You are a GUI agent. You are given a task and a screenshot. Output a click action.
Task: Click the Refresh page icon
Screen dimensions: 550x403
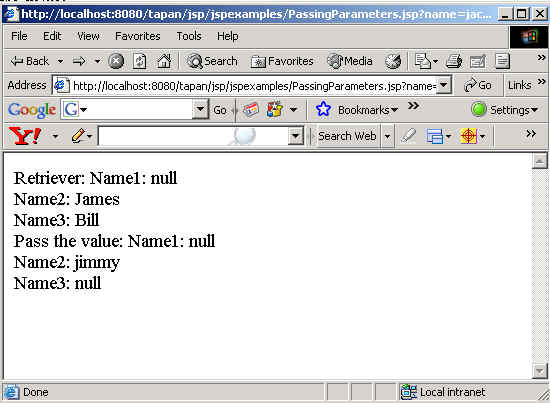140,61
